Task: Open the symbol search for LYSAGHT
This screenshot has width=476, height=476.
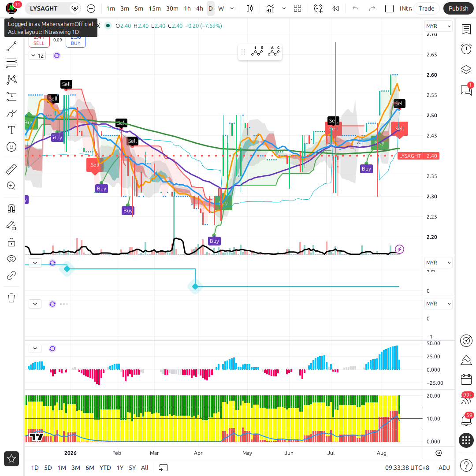Action: (x=44, y=8)
